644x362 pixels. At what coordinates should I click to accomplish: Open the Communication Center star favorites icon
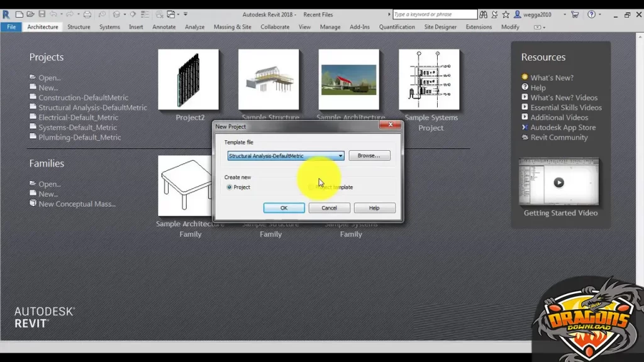505,14
